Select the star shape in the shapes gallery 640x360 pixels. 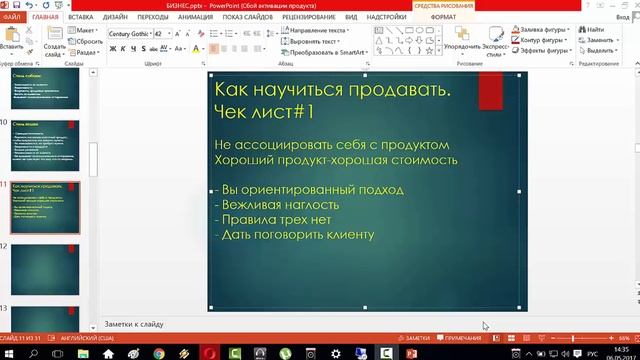[429, 51]
